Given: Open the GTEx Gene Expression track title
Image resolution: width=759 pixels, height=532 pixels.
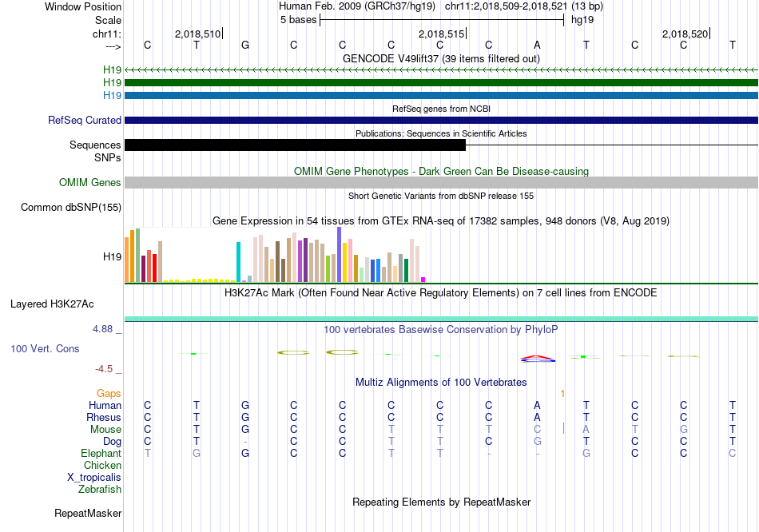Looking at the screenshot, I should pyautogui.click(x=441, y=220).
